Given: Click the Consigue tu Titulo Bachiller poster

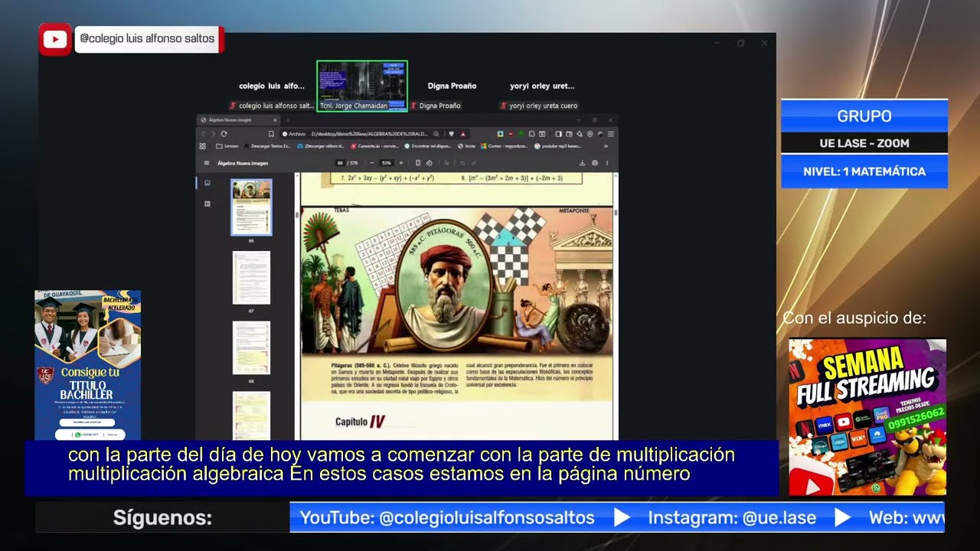Looking at the screenshot, I should point(87,366).
